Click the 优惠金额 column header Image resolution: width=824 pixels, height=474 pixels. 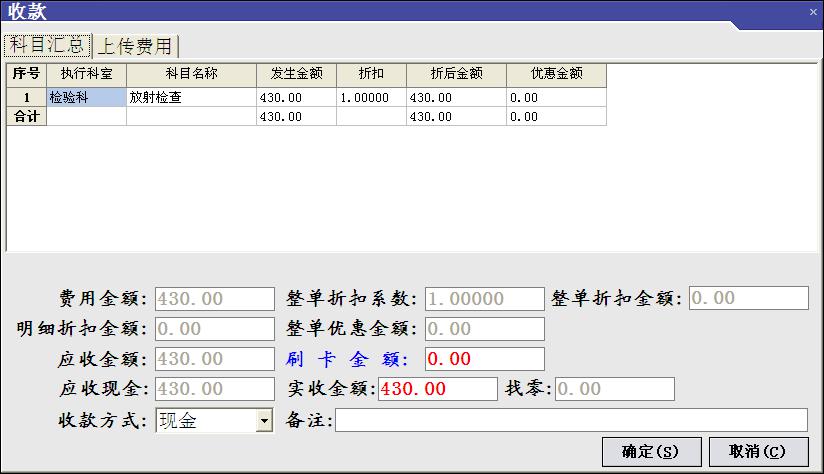point(556,74)
